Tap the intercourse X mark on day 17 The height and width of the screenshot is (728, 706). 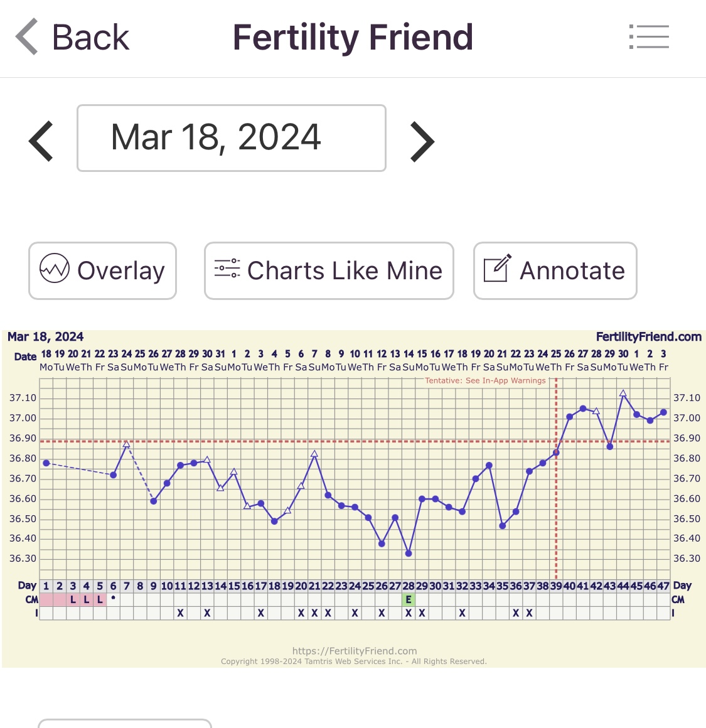pos(261,613)
